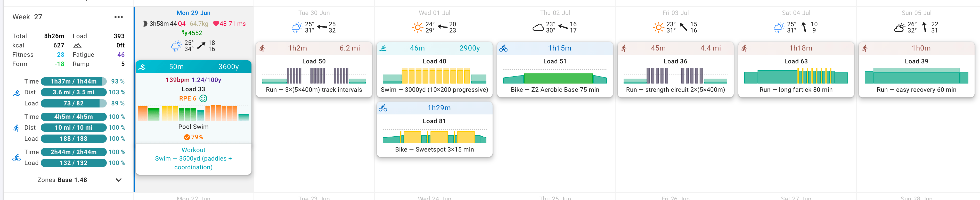Click the swim icon in weekly summary
This screenshot has height=200, width=980.
tap(16, 92)
